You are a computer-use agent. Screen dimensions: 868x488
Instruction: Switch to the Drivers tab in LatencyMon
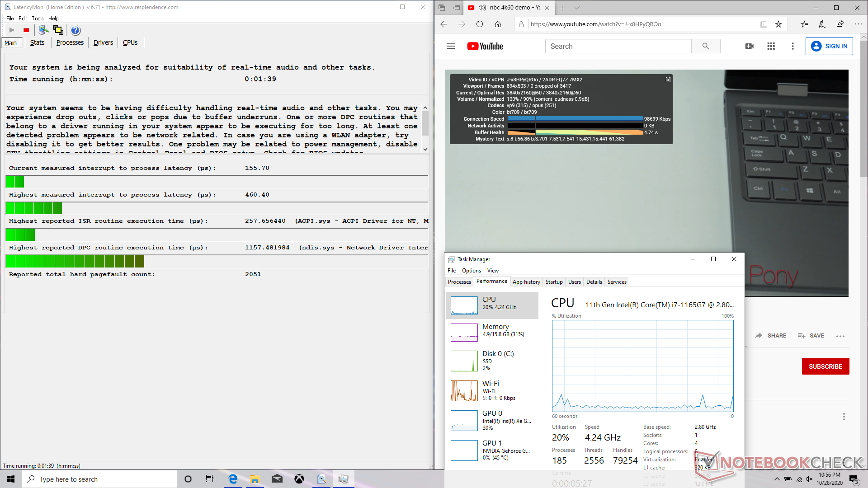[103, 42]
